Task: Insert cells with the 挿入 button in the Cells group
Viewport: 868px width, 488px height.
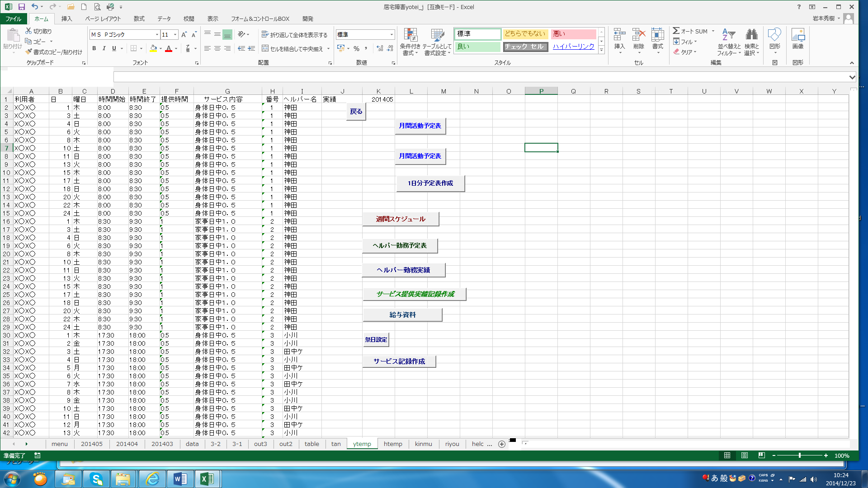Action: click(619, 41)
